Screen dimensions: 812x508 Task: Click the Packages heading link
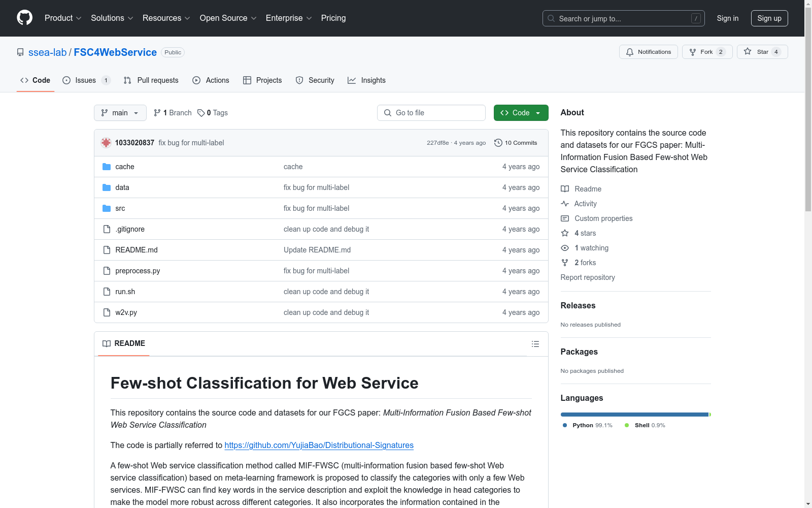[579, 352]
